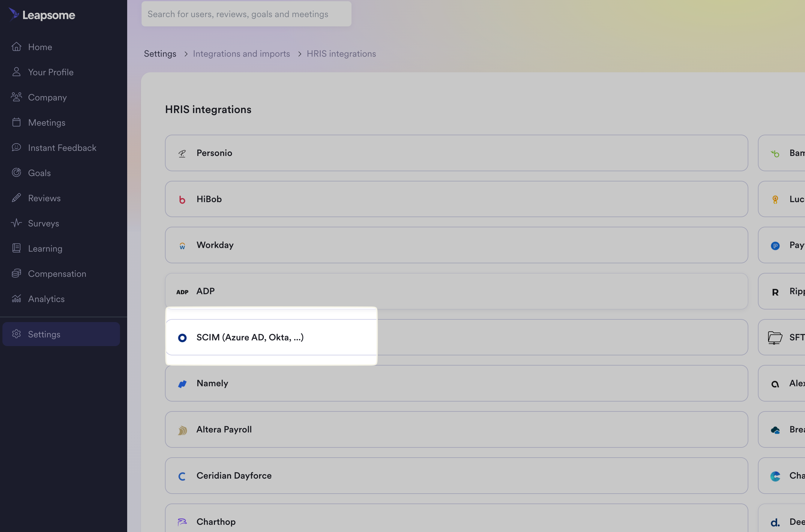Screen dimensions: 805x532
Task: Go to Meetings in sidebar
Action: pyautogui.click(x=46, y=122)
